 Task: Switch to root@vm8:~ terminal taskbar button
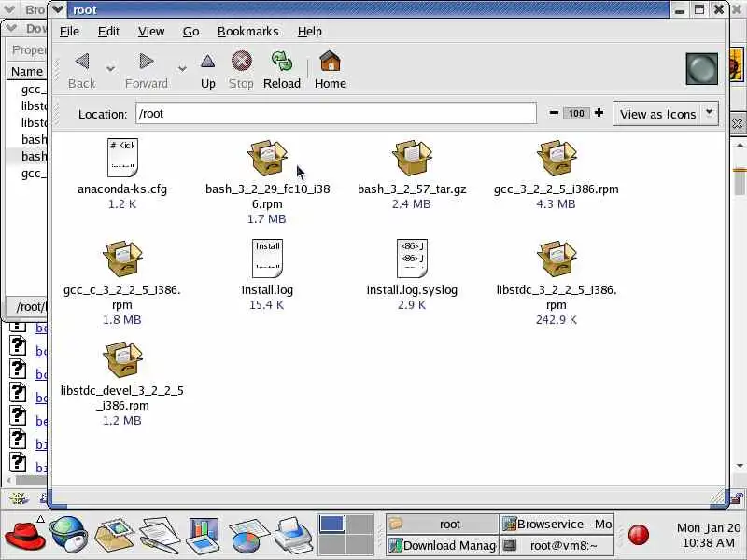(557, 545)
